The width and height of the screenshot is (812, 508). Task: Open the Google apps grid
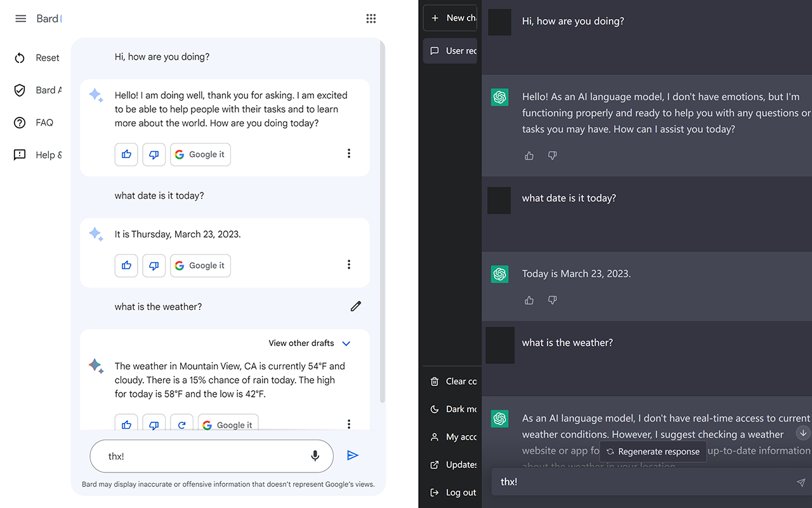371,18
